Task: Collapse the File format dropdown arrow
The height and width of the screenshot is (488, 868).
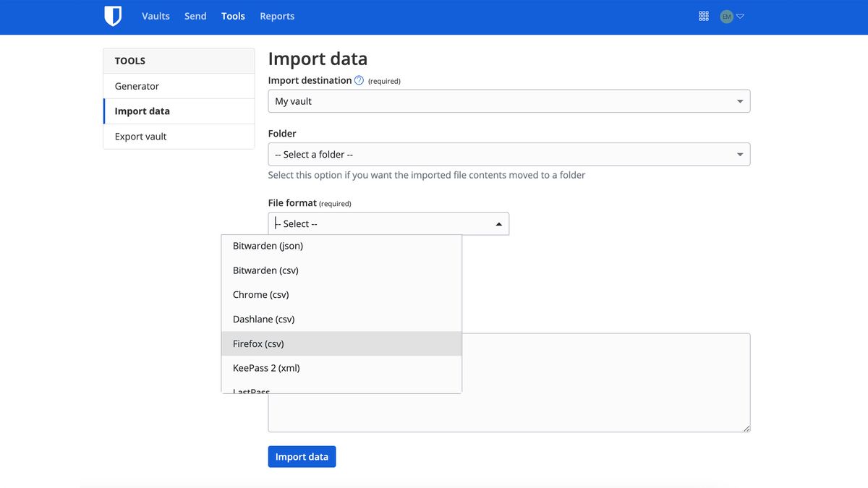Action: [x=498, y=223]
